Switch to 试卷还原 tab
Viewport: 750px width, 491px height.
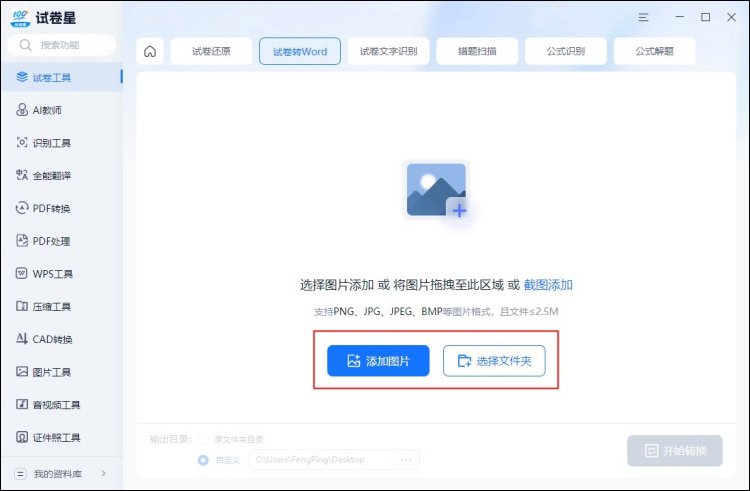(x=211, y=51)
